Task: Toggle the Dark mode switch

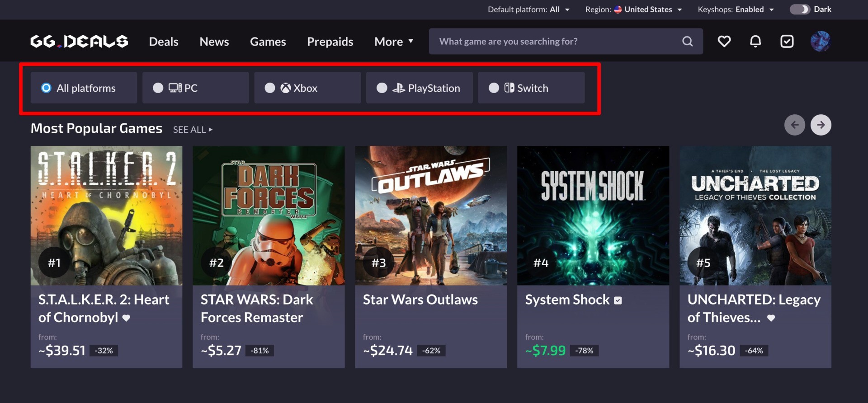Action: pyautogui.click(x=800, y=9)
